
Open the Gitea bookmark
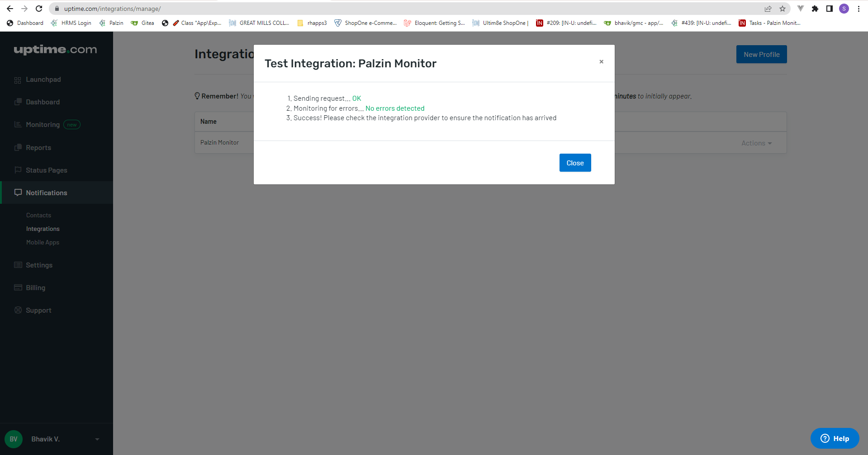(x=142, y=23)
